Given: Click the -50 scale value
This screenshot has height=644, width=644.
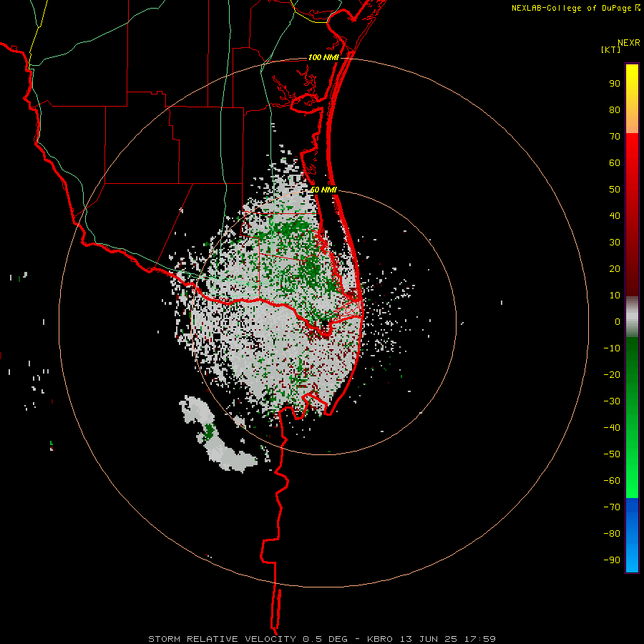Looking at the screenshot, I should coord(612,454).
